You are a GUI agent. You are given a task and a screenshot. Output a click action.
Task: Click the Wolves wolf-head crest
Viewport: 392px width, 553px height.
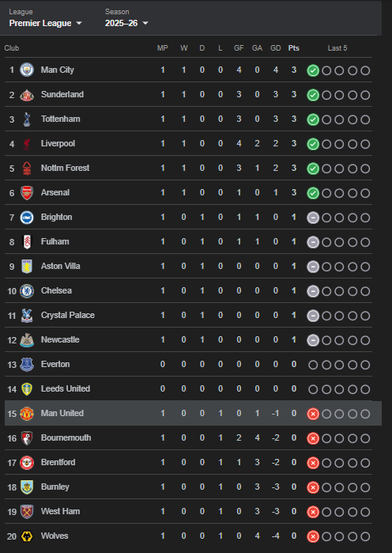click(27, 536)
